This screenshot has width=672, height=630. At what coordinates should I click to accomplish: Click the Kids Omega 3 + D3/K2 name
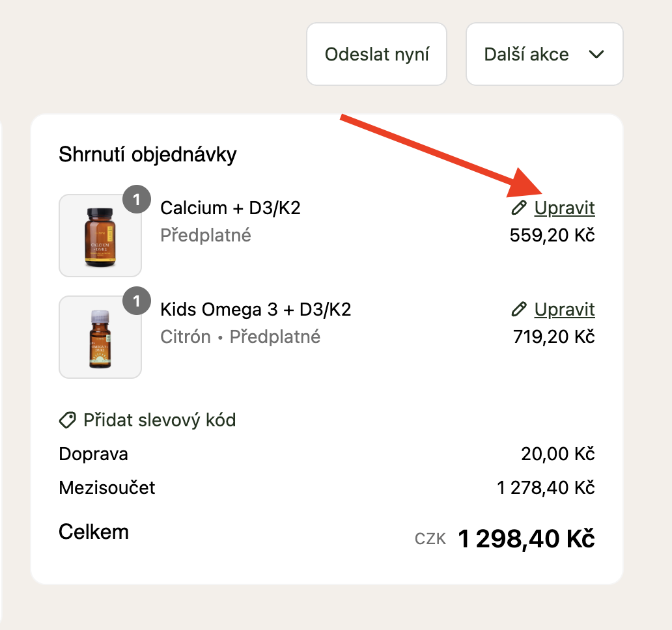click(255, 309)
